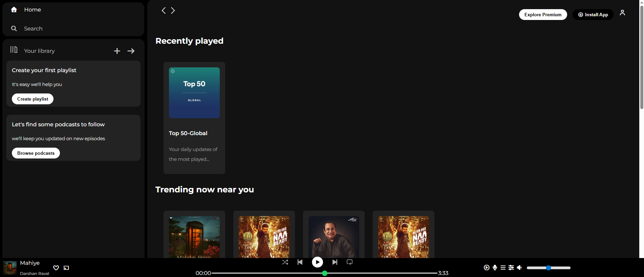Open Search in the sidebar

point(33,29)
